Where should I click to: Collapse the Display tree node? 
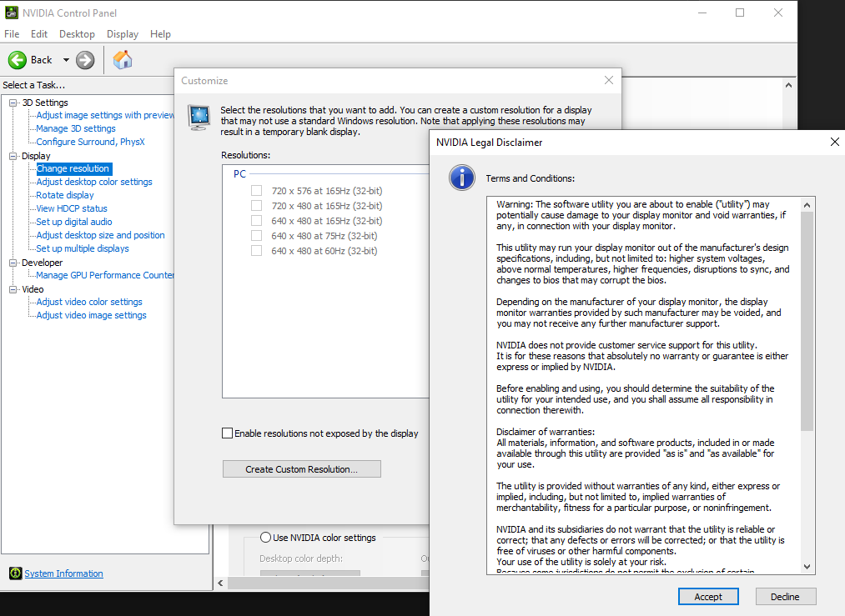click(x=13, y=156)
